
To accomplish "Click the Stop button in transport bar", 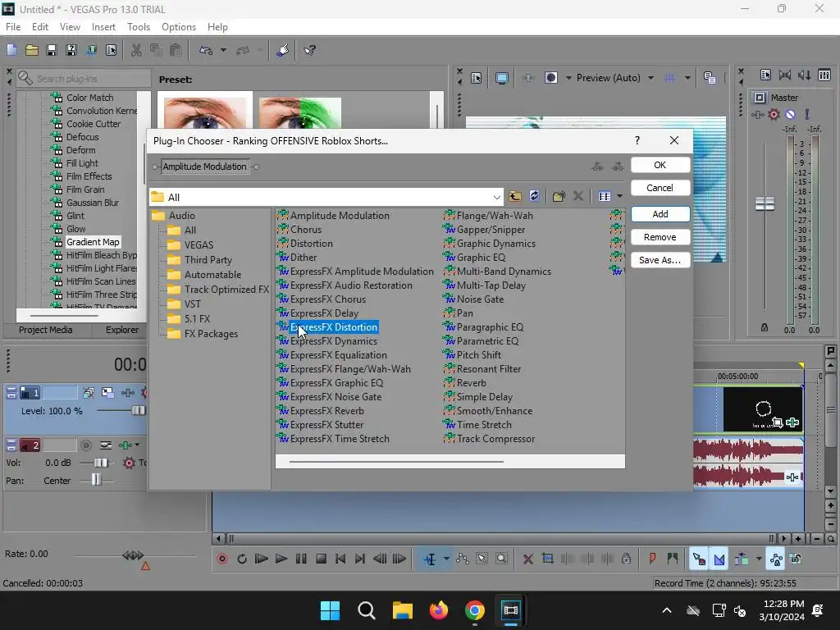I will point(321,559).
